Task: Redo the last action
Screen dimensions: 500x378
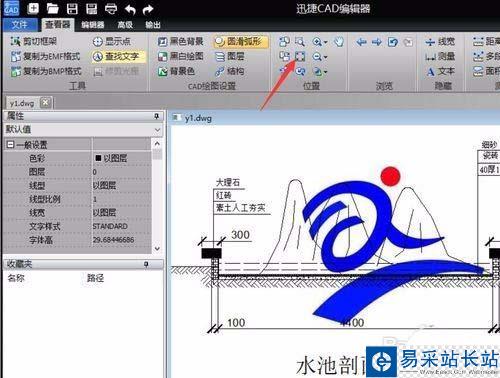Action: pyautogui.click(x=148, y=9)
